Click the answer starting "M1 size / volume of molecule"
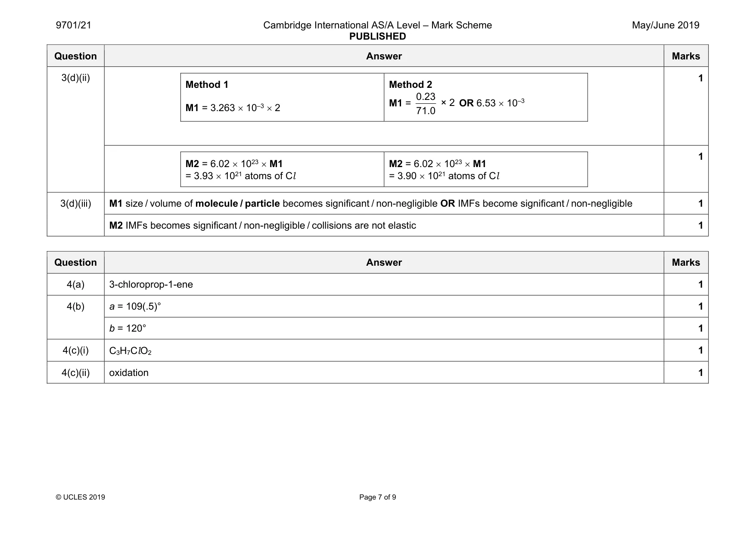756x534 pixels. tap(370, 203)
